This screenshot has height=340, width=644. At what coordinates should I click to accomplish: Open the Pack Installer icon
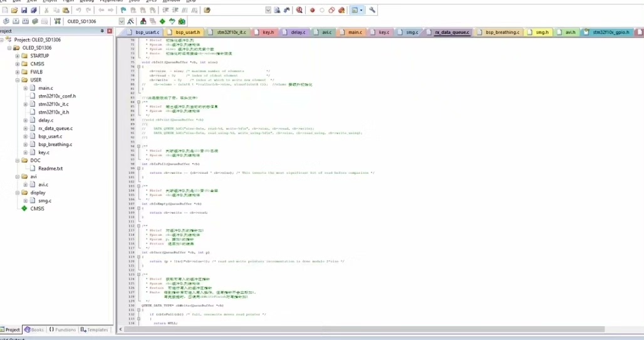[182, 21]
